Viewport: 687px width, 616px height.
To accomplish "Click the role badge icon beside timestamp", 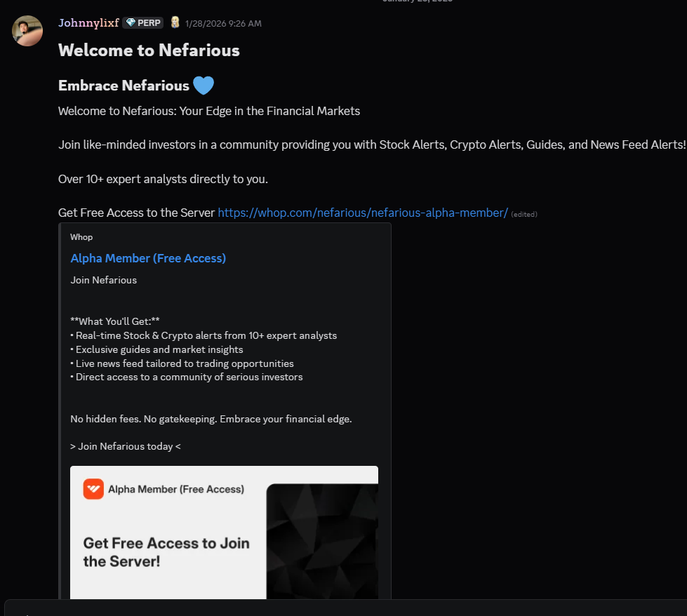I will [175, 22].
